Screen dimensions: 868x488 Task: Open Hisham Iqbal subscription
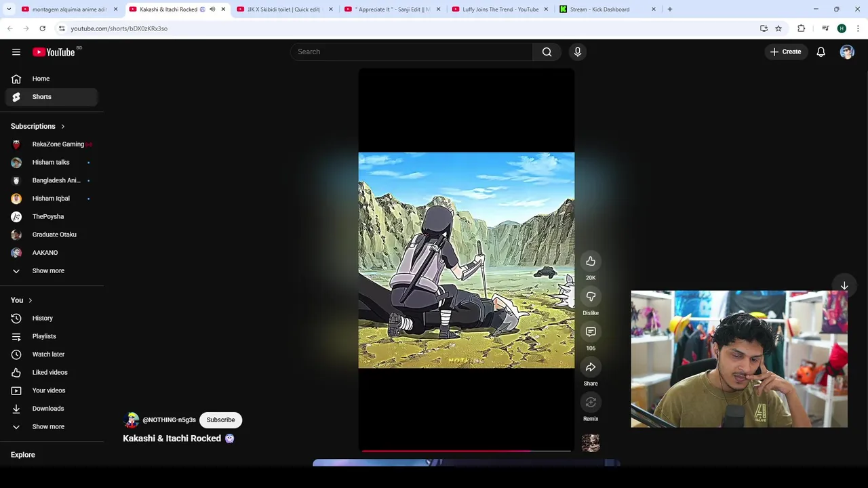point(52,199)
